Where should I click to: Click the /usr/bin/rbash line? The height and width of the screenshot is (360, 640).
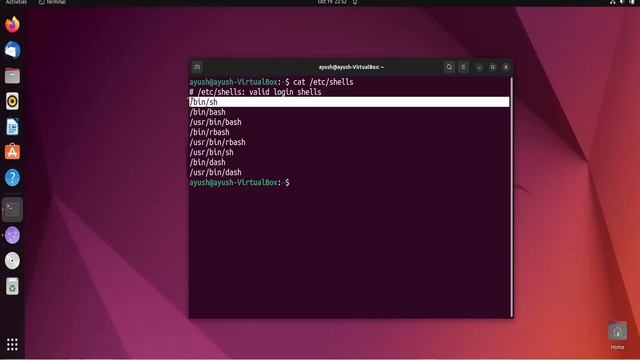(218, 142)
